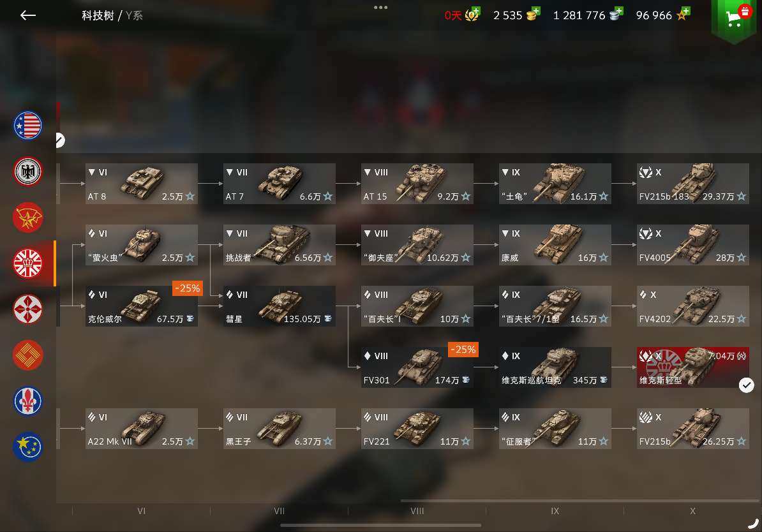
Task: Jump to tier X column label
Action: (692, 511)
